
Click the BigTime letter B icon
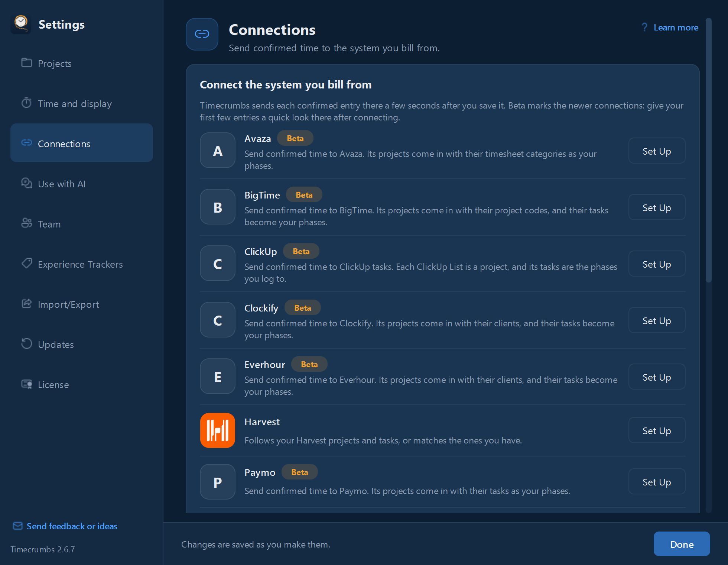[218, 207]
